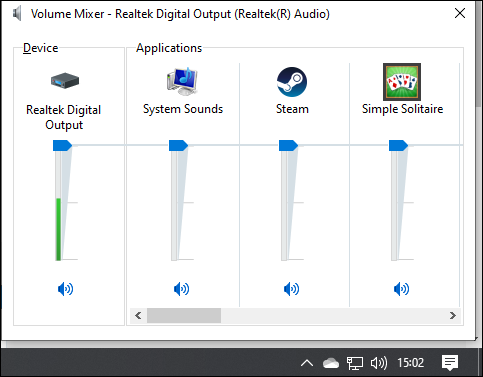Mute the Realtek Digital Output device

pyautogui.click(x=65, y=289)
